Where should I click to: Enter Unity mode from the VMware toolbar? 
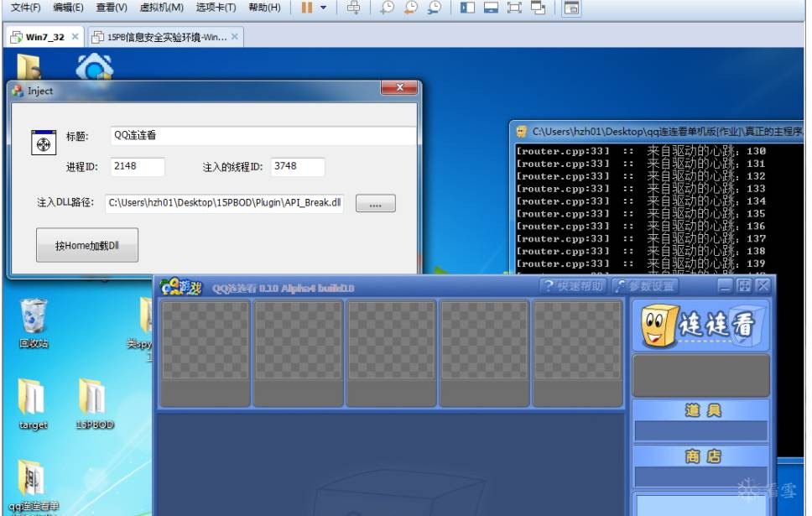[x=538, y=8]
